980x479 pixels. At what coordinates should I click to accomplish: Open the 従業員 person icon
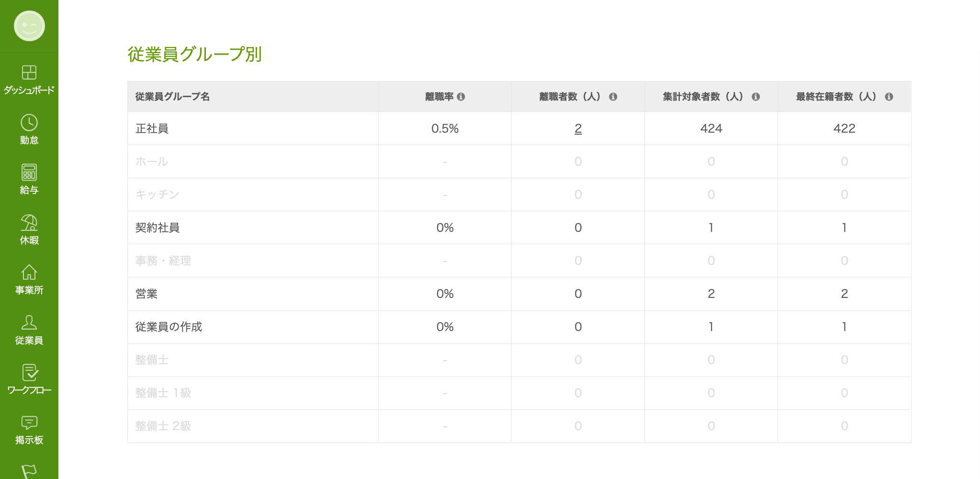tap(29, 323)
